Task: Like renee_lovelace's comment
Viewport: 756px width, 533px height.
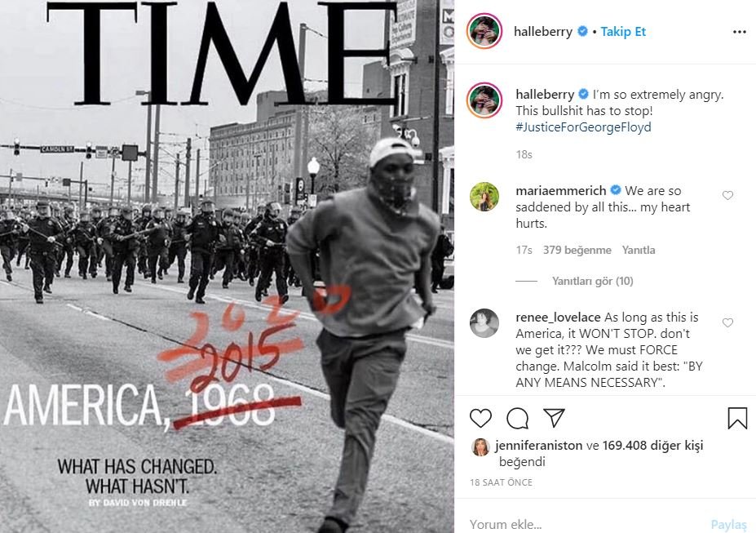Action: click(x=727, y=322)
